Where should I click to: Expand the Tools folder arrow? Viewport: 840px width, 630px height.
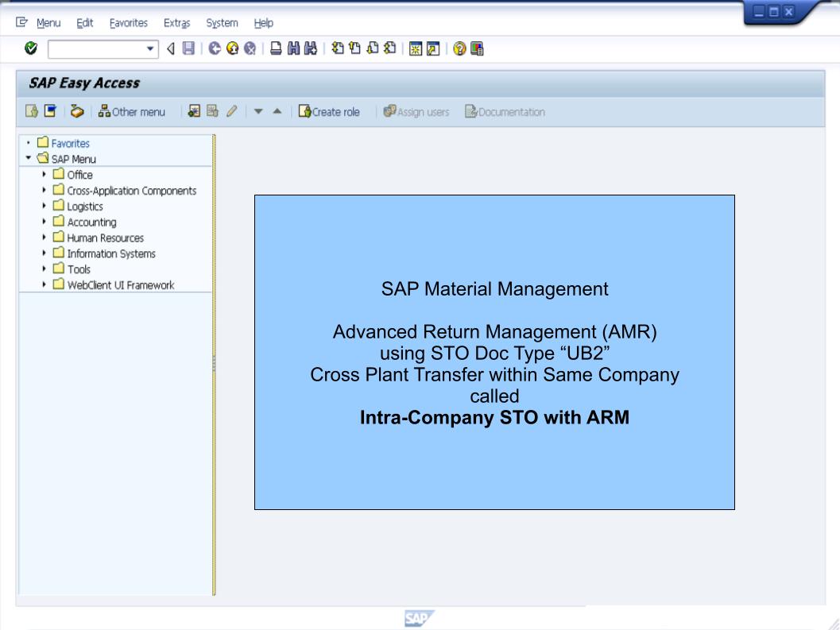44,269
